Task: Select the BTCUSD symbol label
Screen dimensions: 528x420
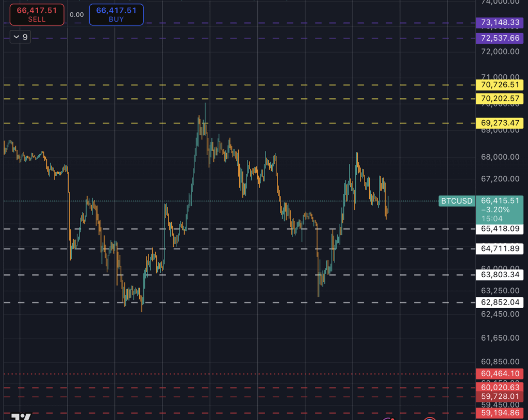Action: pos(456,201)
